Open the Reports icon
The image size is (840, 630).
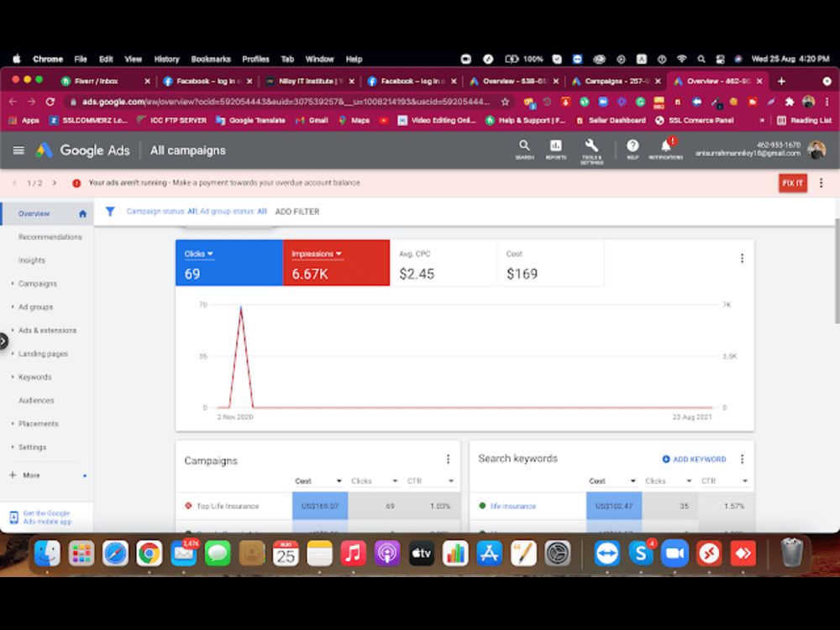pyautogui.click(x=555, y=150)
